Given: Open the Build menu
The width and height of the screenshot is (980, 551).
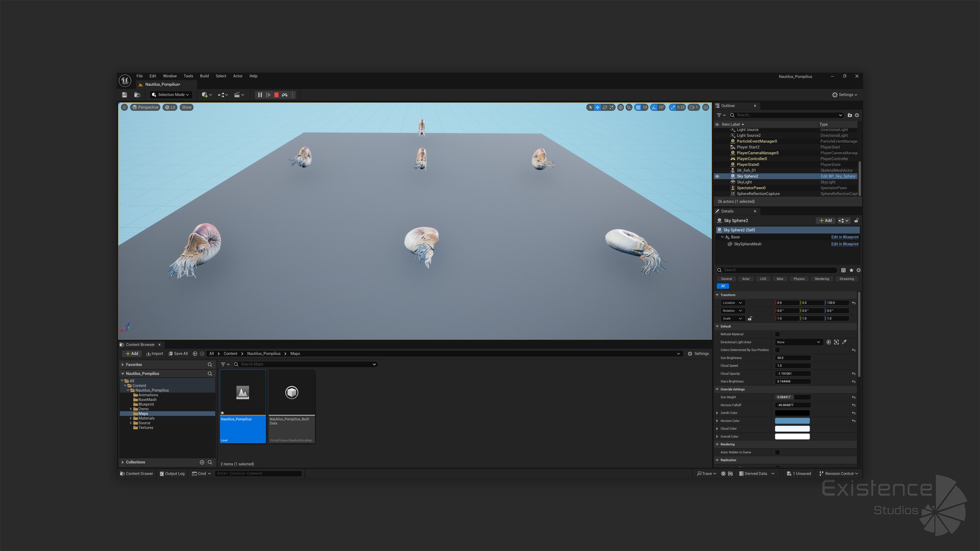Looking at the screenshot, I should (x=204, y=76).
